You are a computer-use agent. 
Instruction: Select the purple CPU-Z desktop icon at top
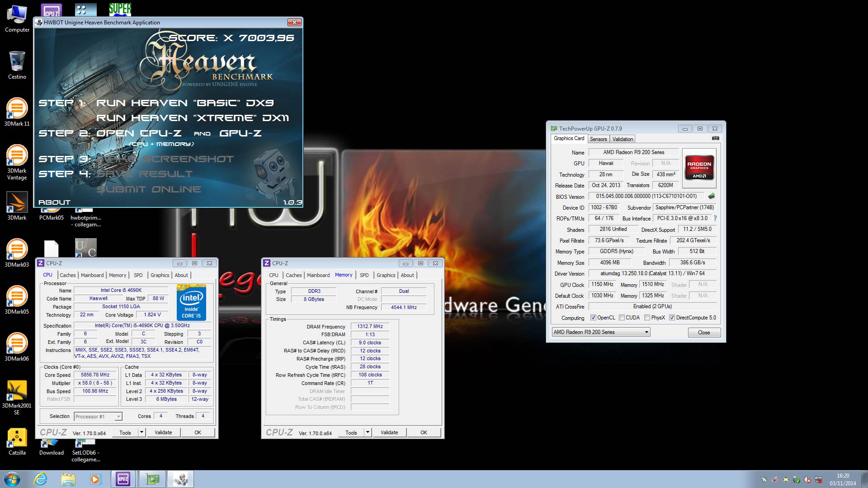coord(52,10)
